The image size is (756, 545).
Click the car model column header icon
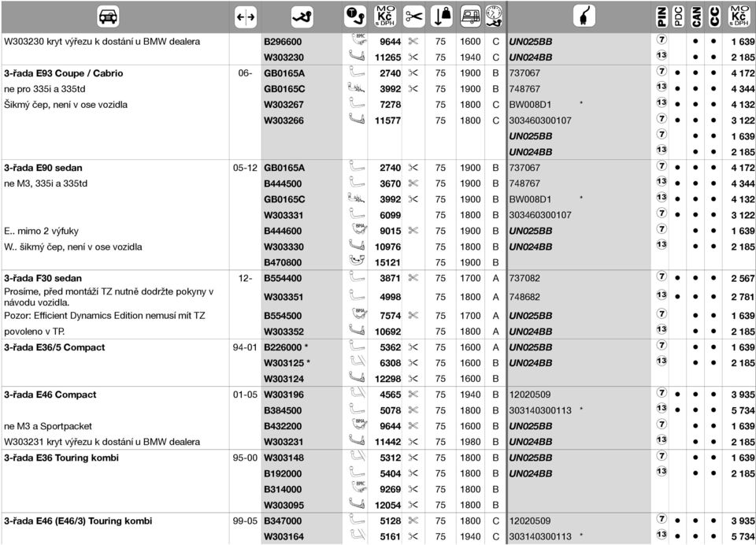108,17
